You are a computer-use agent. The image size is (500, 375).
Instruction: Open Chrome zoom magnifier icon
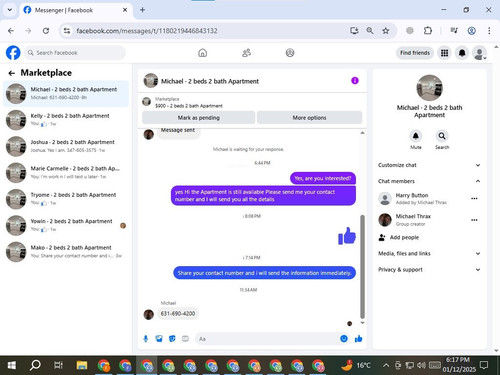tap(370, 31)
